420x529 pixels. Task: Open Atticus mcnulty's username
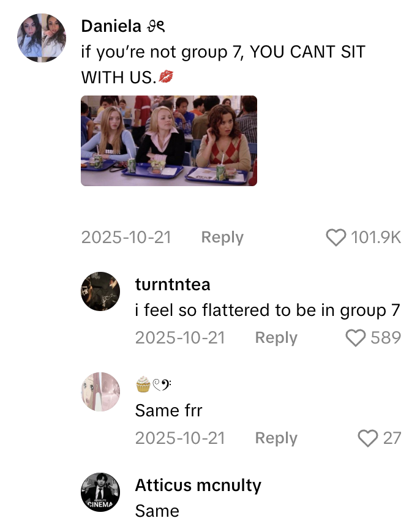(198, 486)
